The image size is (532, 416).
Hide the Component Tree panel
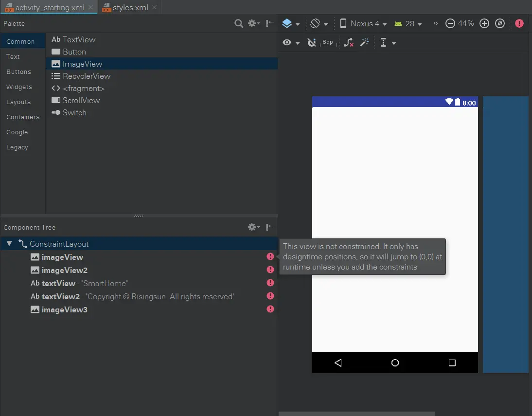[270, 227]
